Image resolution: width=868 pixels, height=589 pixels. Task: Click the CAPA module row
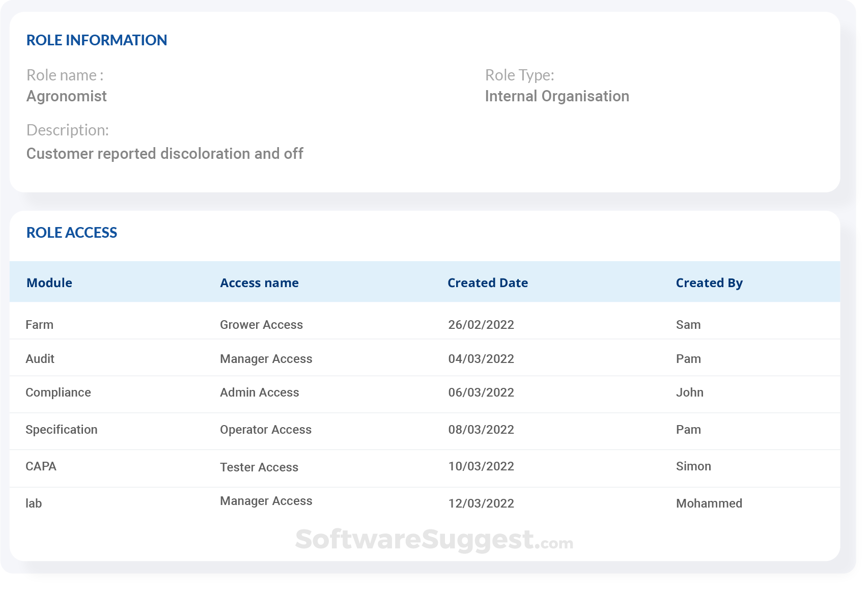41,466
